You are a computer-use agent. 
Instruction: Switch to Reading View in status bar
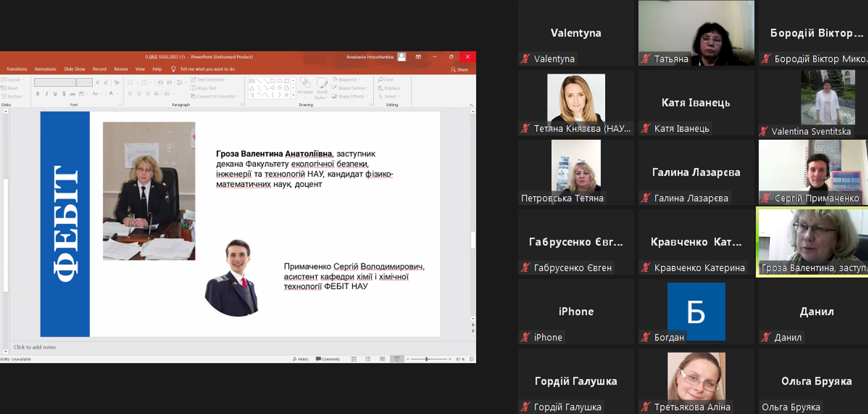pos(382,359)
